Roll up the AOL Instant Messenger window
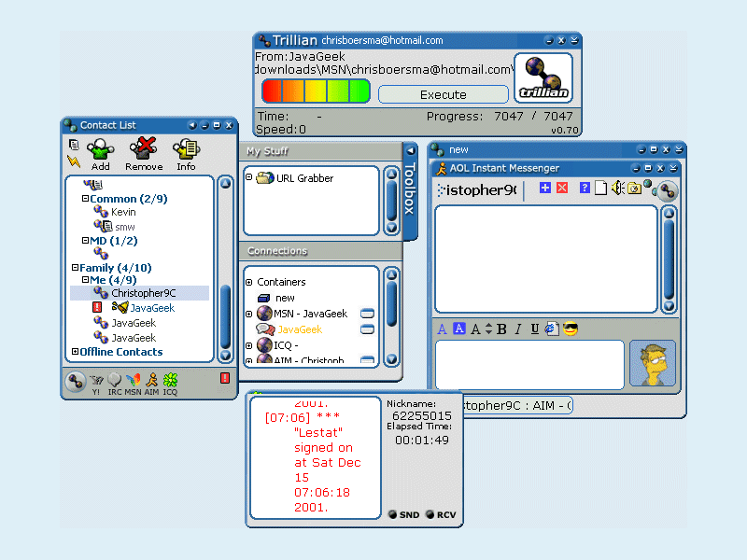Viewport: 747px width, 560px height. (x=673, y=168)
